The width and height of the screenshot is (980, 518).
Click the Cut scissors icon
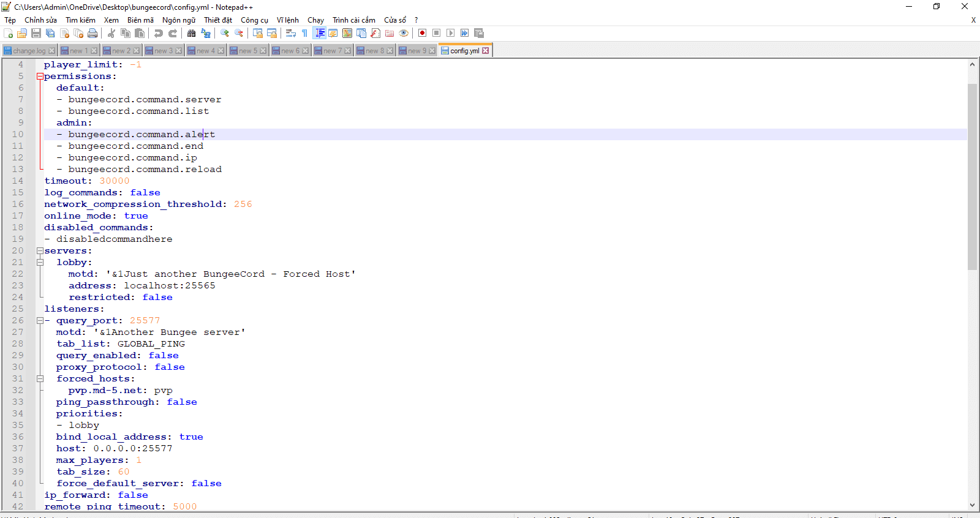click(111, 33)
